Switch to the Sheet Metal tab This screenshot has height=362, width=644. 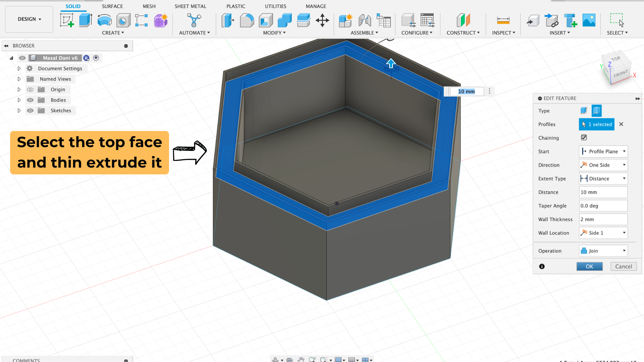point(190,6)
